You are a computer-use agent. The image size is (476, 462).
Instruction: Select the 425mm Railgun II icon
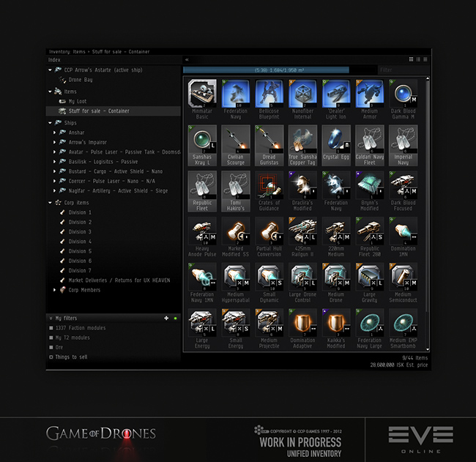(302, 231)
